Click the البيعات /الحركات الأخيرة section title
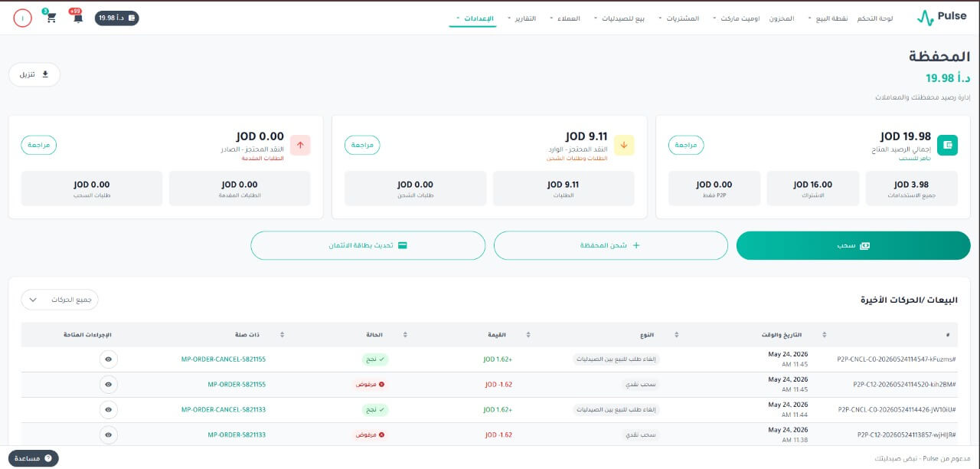The width and height of the screenshot is (980, 469). (x=910, y=300)
